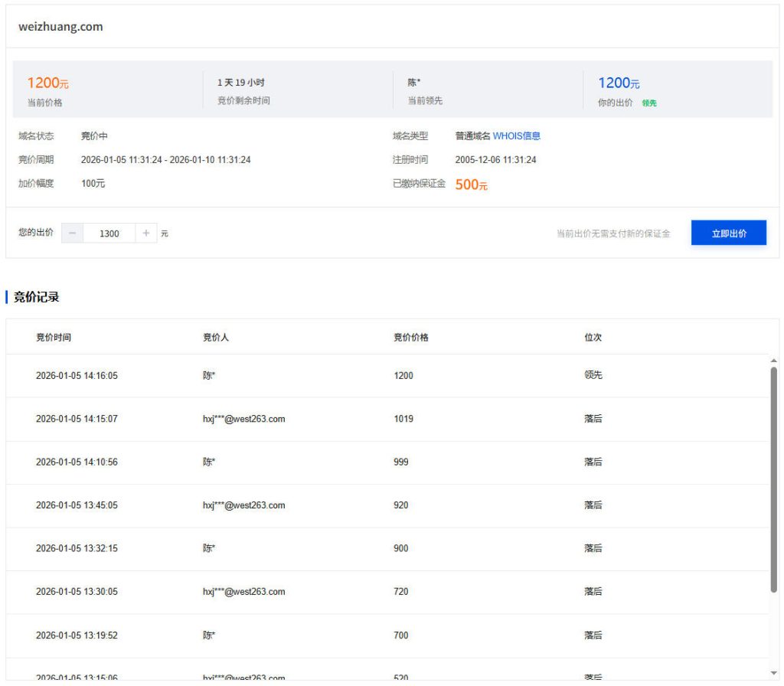The width and height of the screenshot is (784, 686).
Task: Click the scrollbar up arrow in bid records
Action: 773,360
